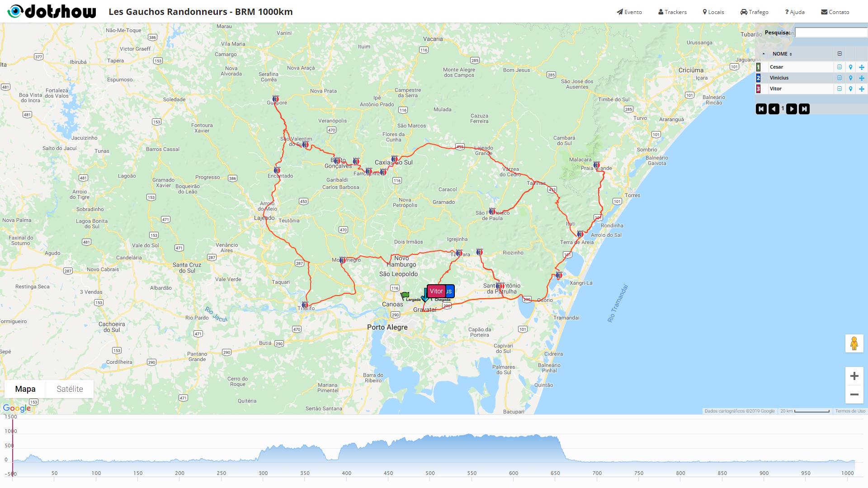
Task: Locate Cesar with the pin icon
Action: point(850,67)
